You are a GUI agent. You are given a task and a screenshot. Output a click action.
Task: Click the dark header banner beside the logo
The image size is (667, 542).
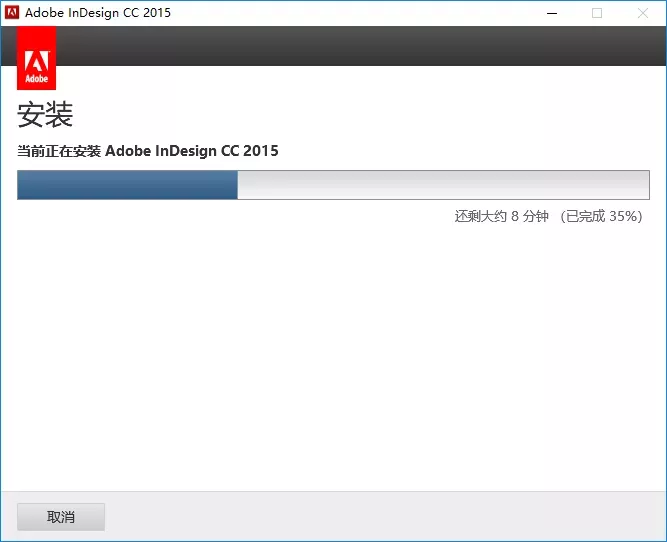(360, 46)
